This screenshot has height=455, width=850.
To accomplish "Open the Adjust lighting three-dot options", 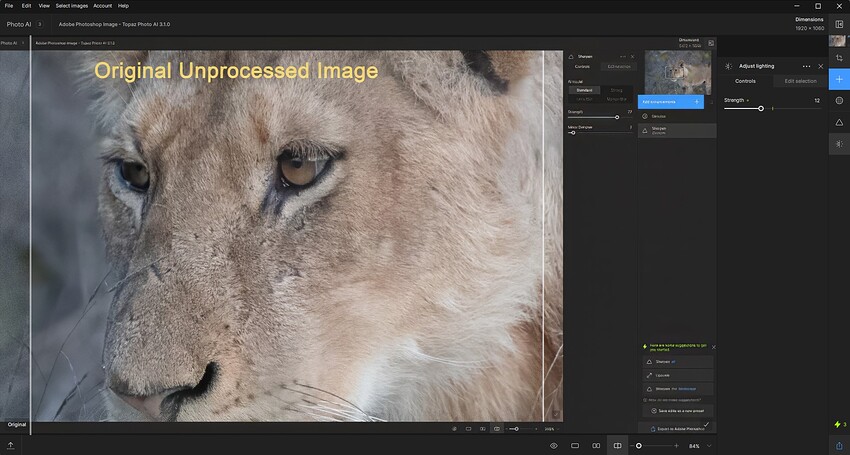I will click(807, 66).
